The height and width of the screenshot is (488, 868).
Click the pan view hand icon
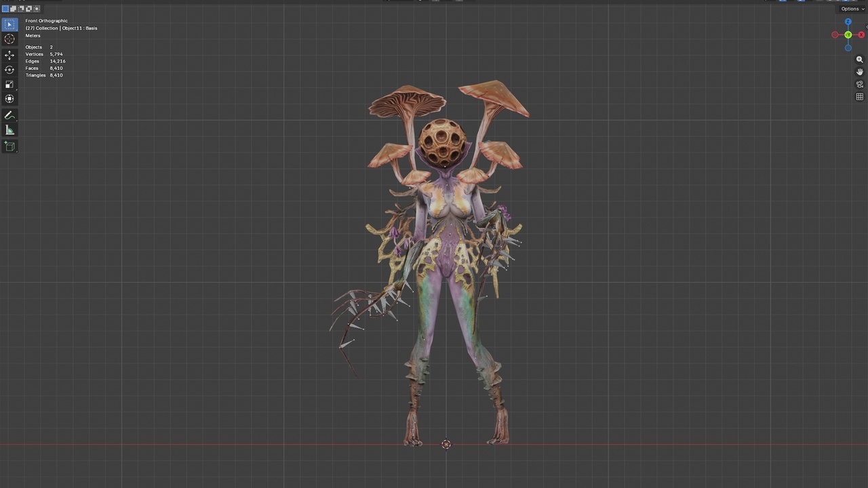(x=859, y=72)
